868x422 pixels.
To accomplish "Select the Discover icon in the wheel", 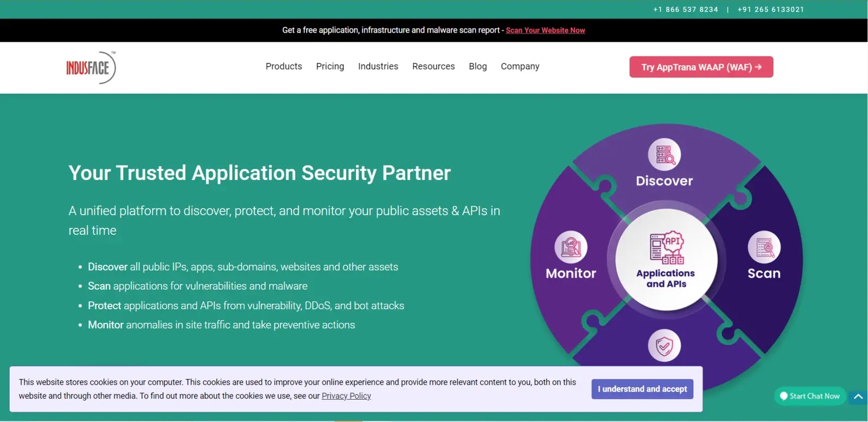I will (665, 155).
